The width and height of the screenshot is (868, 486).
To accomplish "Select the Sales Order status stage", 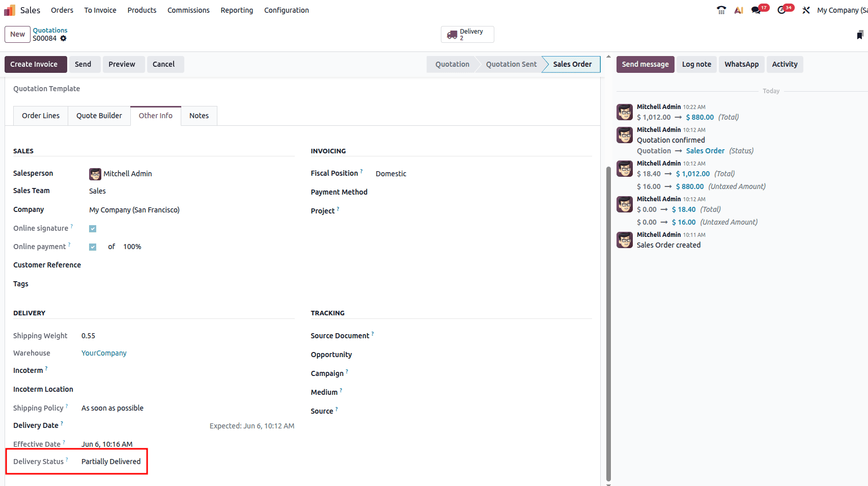I will 572,64.
